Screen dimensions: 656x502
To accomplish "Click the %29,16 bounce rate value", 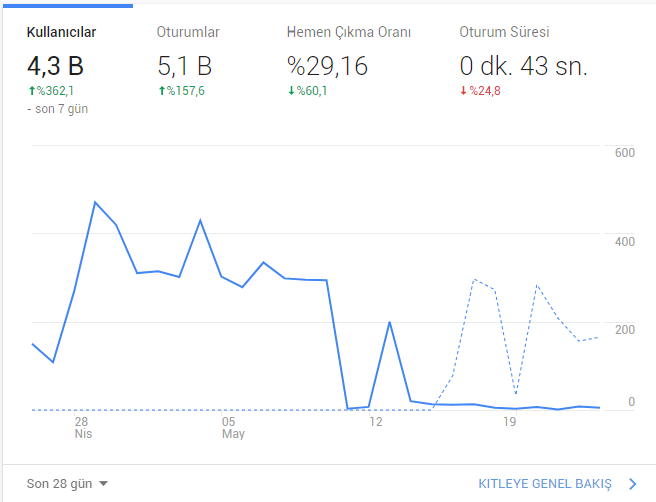I will pyautogui.click(x=327, y=66).
